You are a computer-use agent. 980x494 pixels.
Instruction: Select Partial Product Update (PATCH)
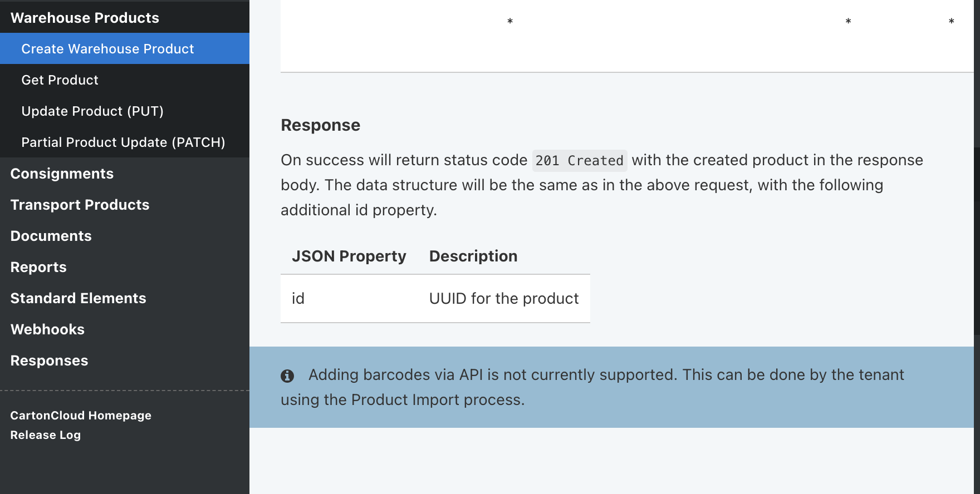click(123, 142)
